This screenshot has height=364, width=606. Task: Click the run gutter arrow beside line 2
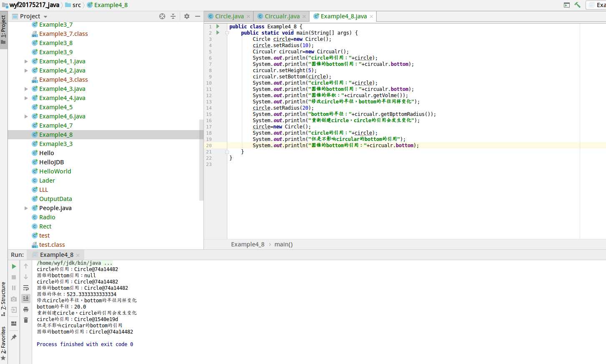(x=218, y=33)
